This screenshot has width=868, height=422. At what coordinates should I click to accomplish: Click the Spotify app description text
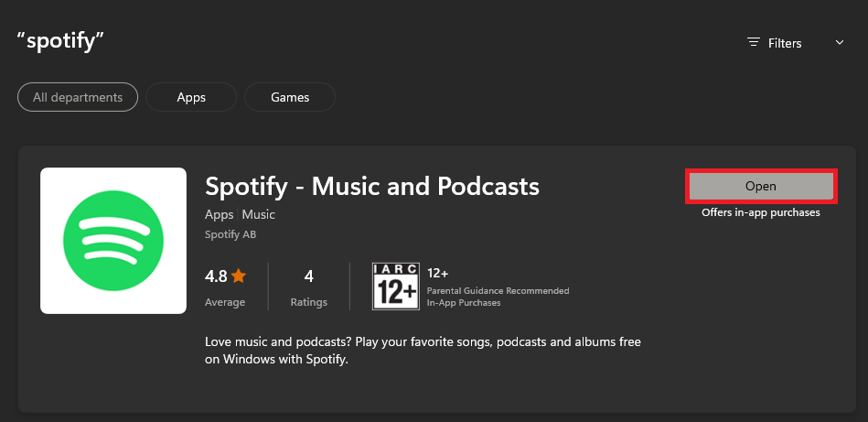click(423, 351)
